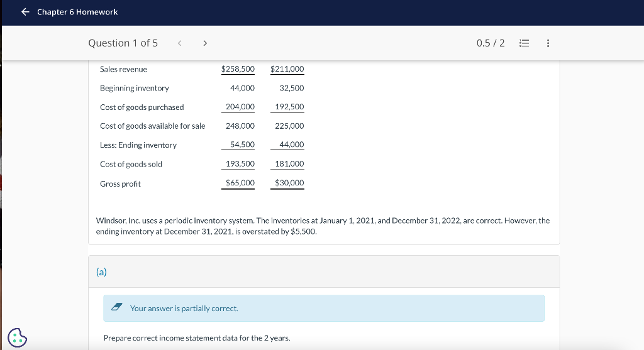644x350 pixels.
Task: Expand the (a) part header
Action: [x=324, y=271]
